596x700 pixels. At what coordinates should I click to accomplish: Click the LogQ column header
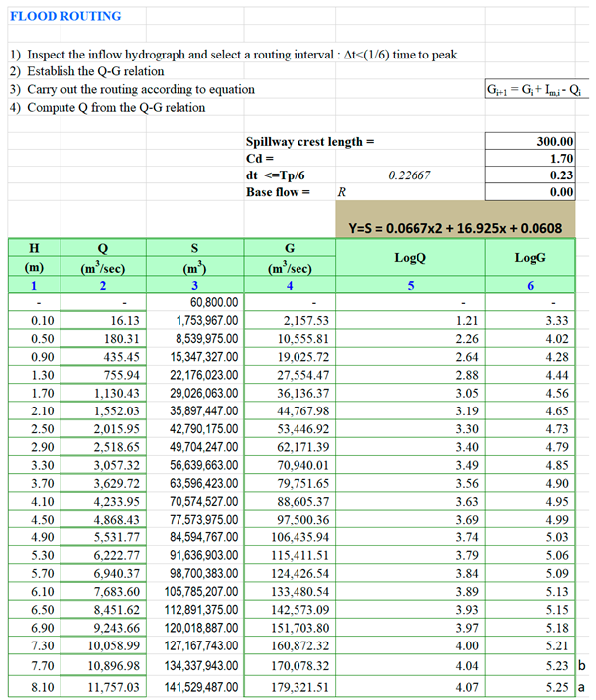pyautogui.click(x=410, y=258)
